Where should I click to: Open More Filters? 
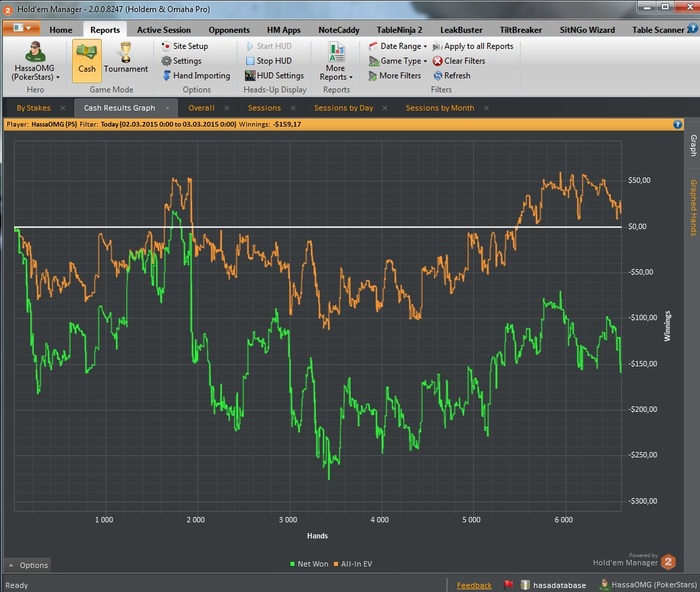(x=394, y=75)
